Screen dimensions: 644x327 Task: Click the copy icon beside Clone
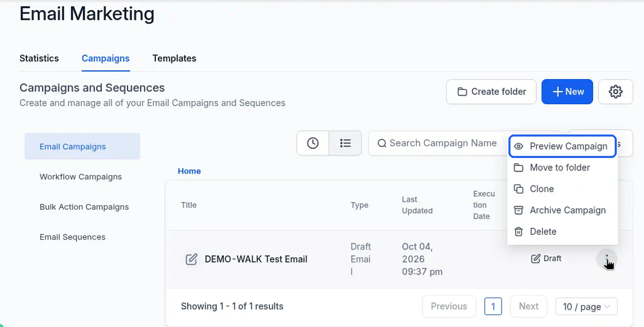518,189
